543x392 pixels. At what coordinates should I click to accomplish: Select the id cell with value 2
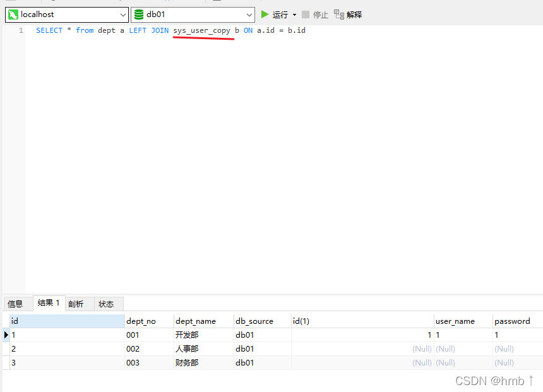(x=67, y=348)
